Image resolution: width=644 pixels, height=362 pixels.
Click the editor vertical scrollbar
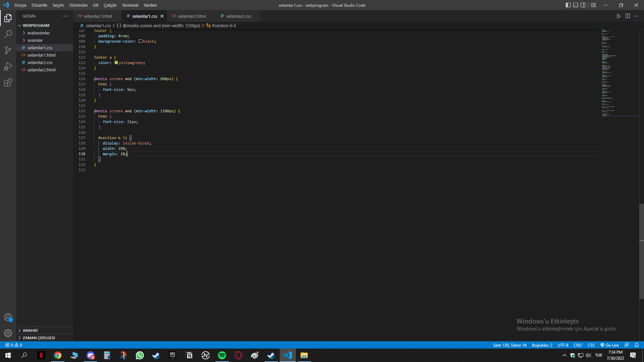641,251
